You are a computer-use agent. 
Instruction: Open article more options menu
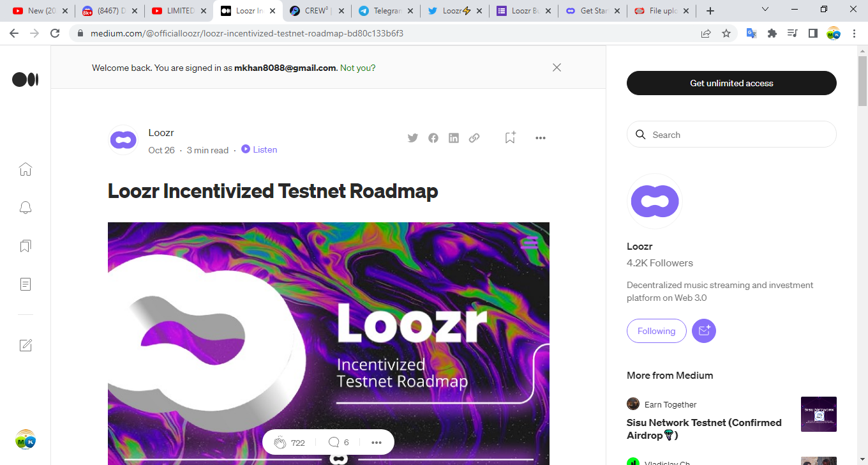pos(541,138)
